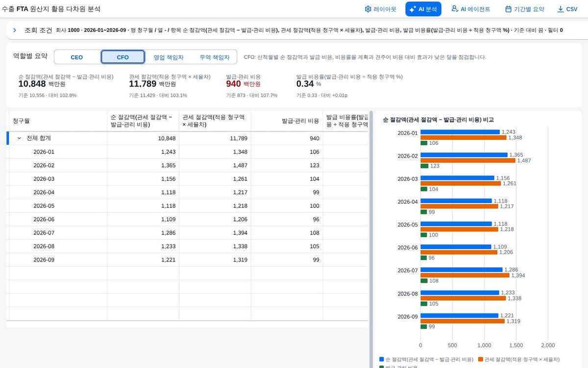Click the vertical splitter between table and chart

[371, 239]
